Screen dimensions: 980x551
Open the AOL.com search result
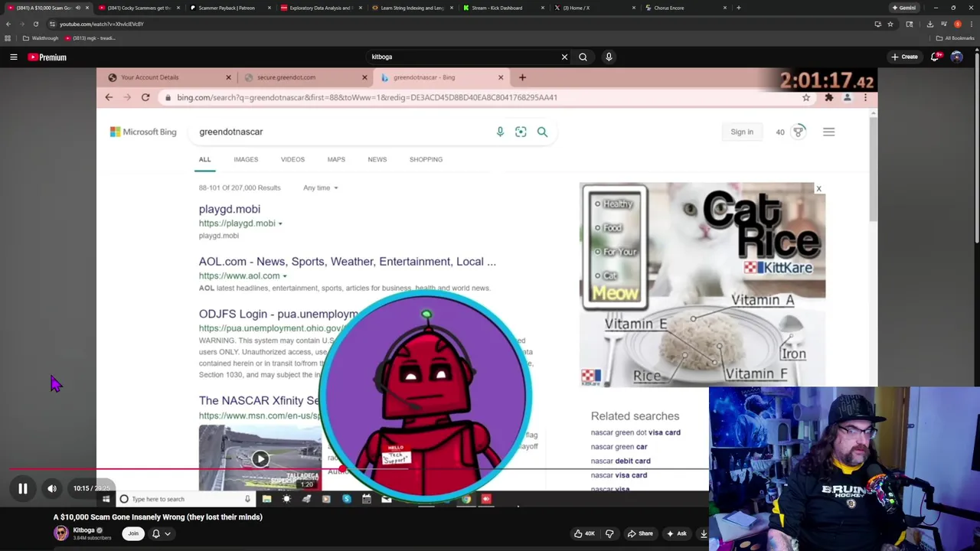click(348, 262)
